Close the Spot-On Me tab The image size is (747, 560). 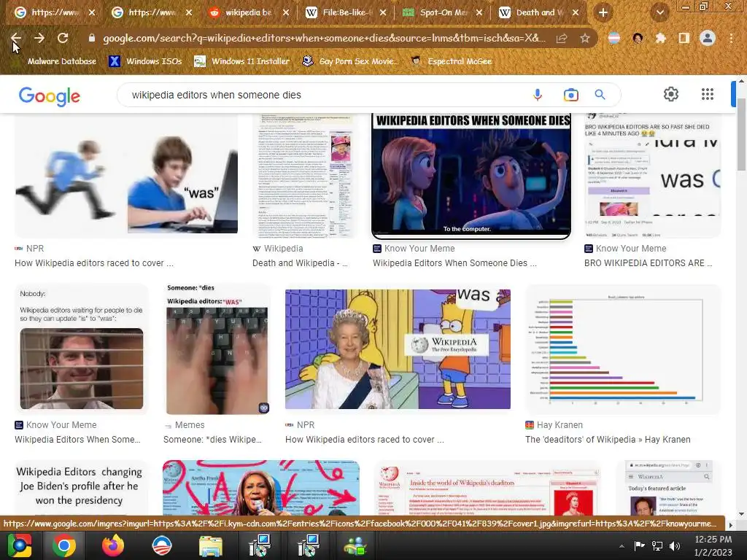pos(479,13)
